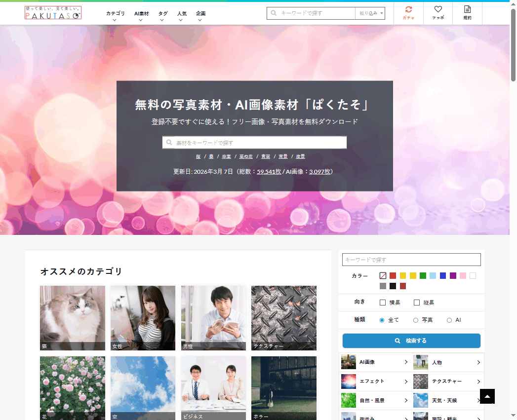
Task: Check the 横長 orientation checkbox
Action: (x=383, y=303)
